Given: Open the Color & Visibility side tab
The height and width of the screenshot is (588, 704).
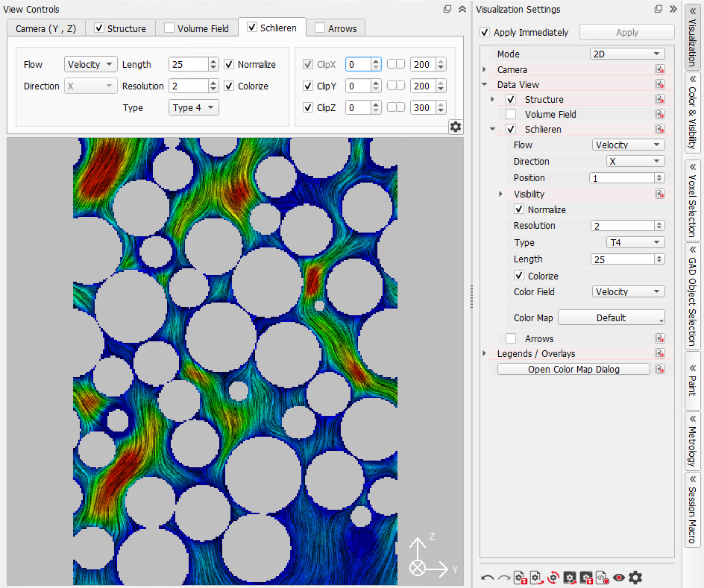Looking at the screenshot, I should [692, 112].
